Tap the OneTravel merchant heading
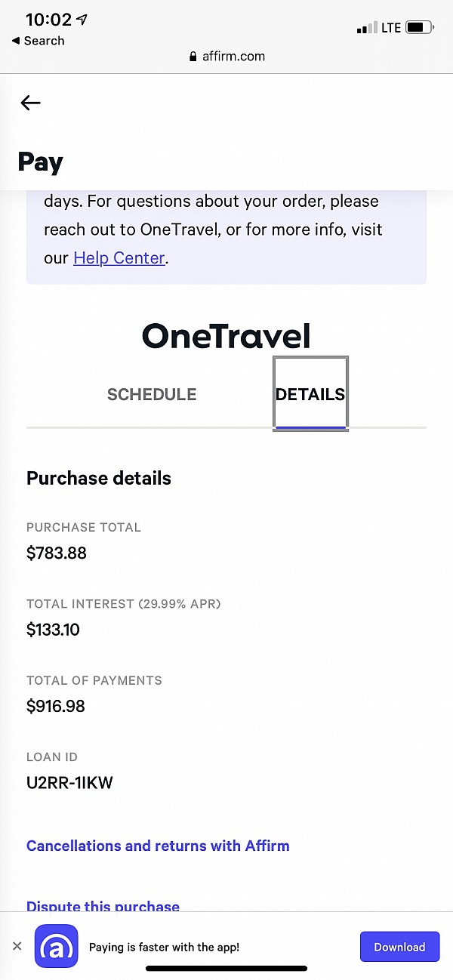The height and width of the screenshot is (980, 453). point(226,336)
